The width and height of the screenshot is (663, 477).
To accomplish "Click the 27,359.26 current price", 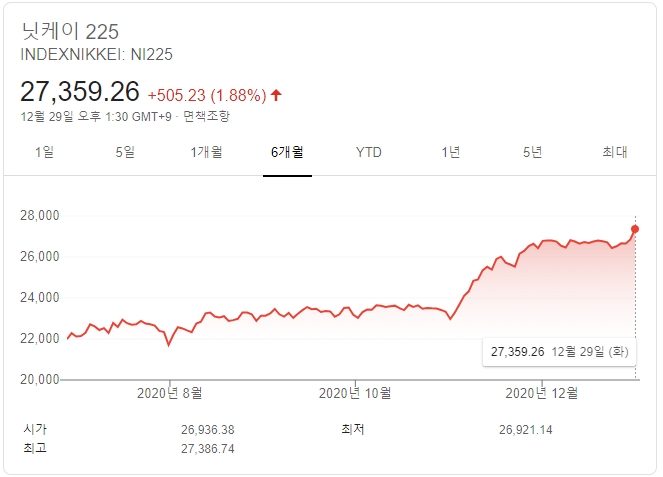I will click(80, 92).
